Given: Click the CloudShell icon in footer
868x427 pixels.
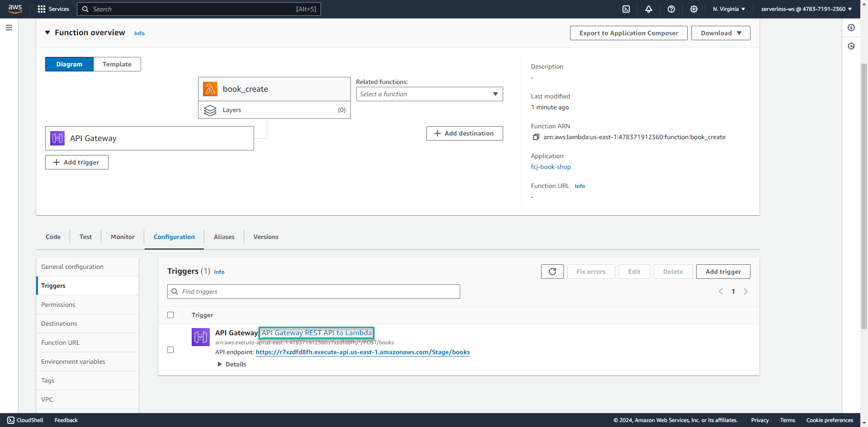Looking at the screenshot, I should click(x=11, y=420).
